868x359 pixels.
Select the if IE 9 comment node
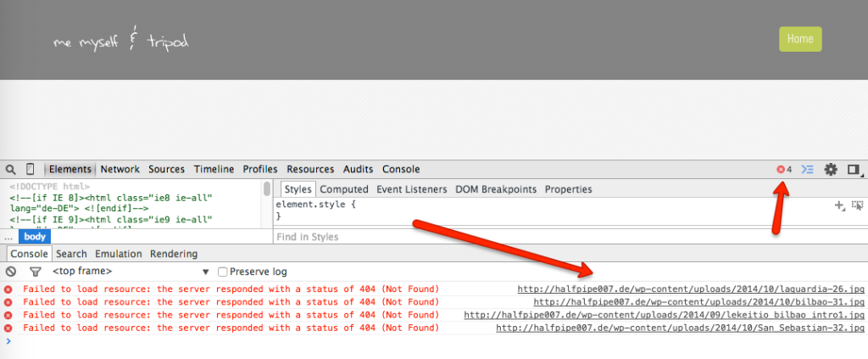pyautogui.click(x=111, y=220)
